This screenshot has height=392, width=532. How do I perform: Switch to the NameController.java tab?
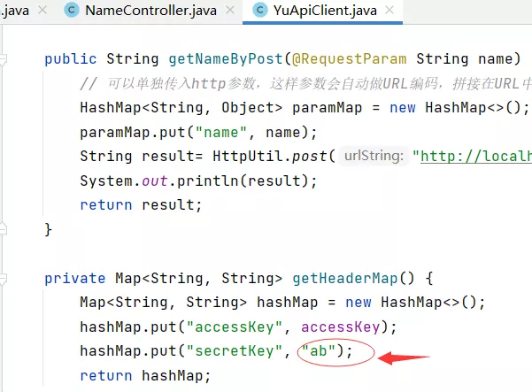[150, 10]
